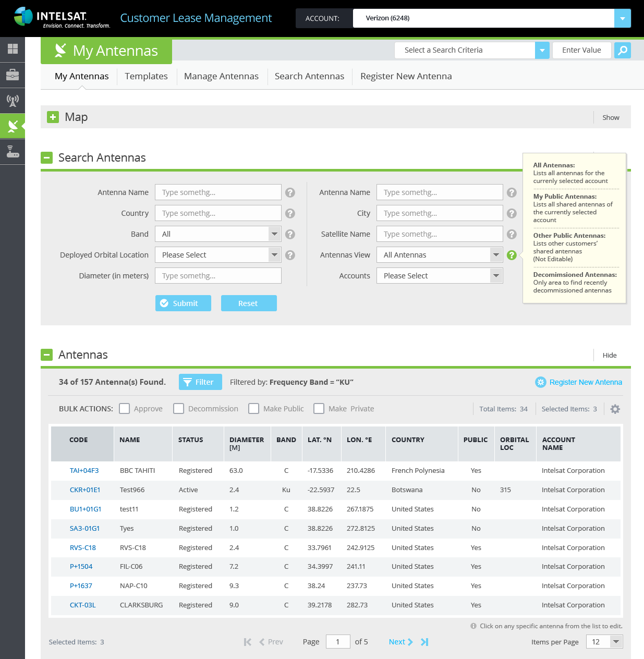Open table settings gear icon
The image size is (644, 659).
615,409
